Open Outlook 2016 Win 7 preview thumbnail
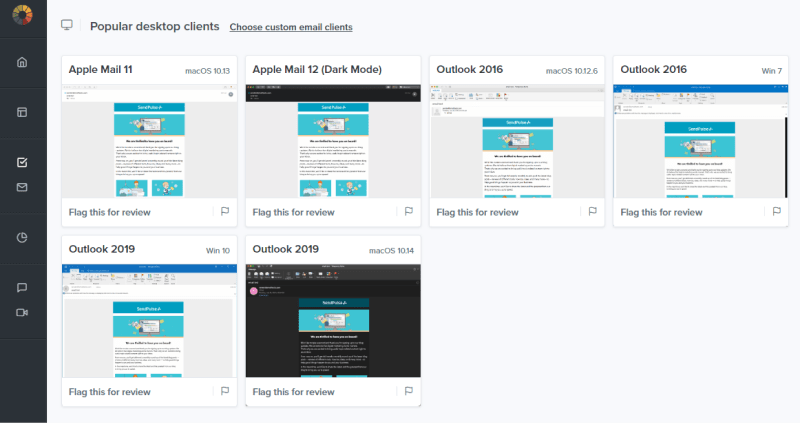This screenshot has width=800, height=423. (701, 141)
